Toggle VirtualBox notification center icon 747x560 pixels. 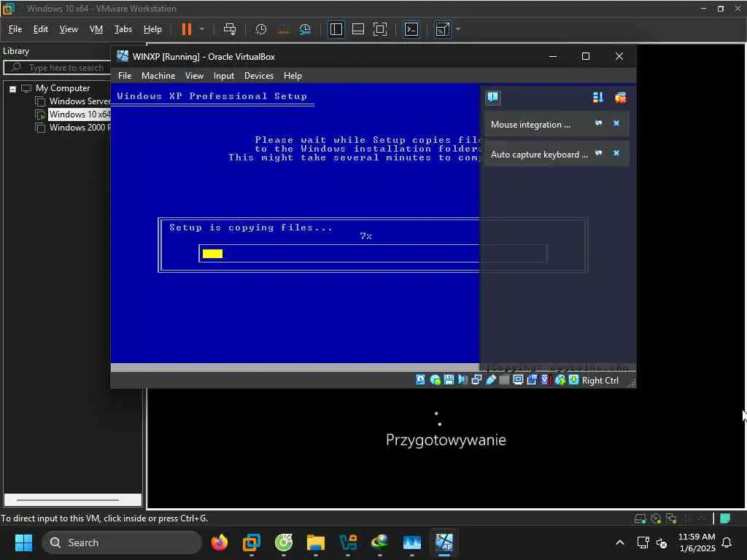tap(492, 98)
